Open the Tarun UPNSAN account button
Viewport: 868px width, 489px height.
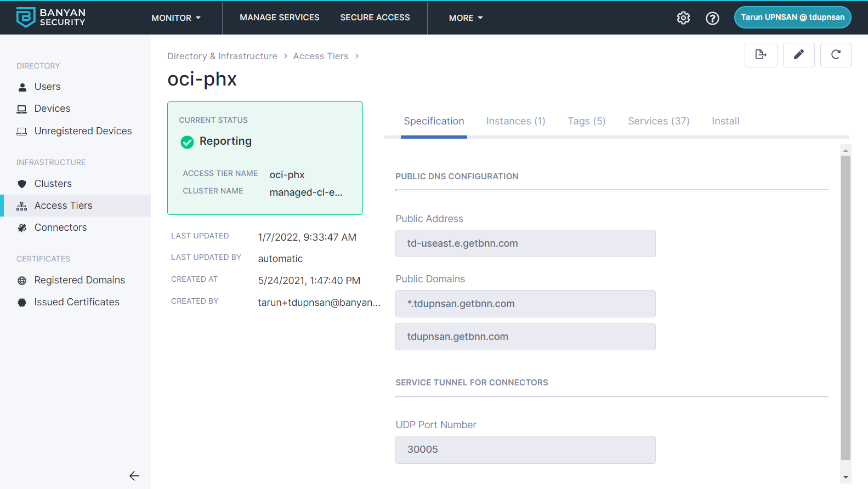click(x=793, y=17)
